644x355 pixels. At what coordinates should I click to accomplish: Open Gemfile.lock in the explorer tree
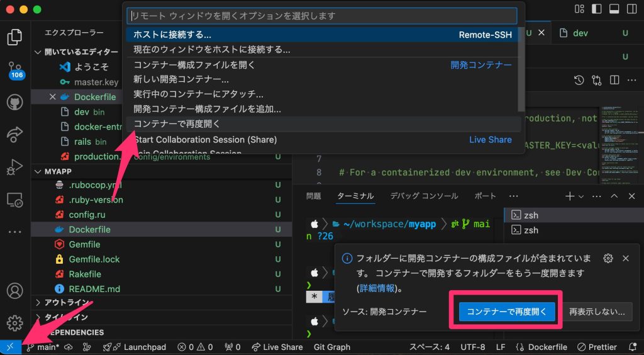coord(94,259)
